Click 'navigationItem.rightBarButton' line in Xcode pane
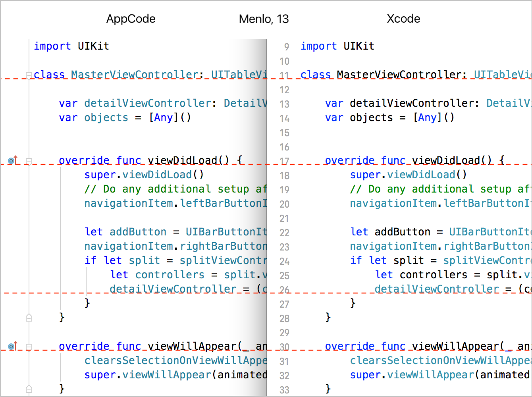This screenshot has width=532, height=397. point(440,246)
